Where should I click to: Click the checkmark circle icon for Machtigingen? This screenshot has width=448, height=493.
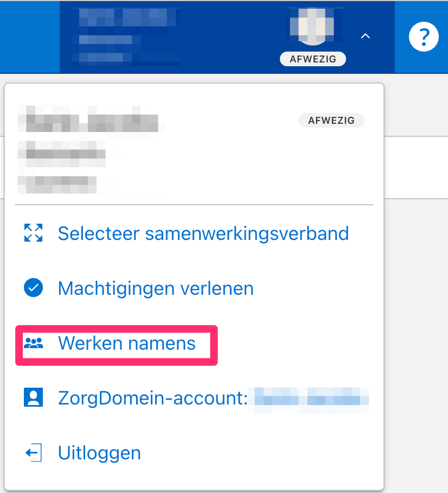click(x=33, y=288)
